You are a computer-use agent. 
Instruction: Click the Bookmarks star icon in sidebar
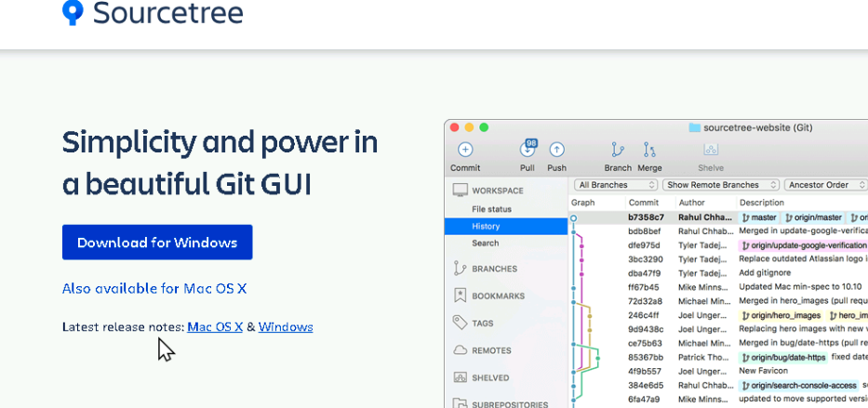click(460, 296)
